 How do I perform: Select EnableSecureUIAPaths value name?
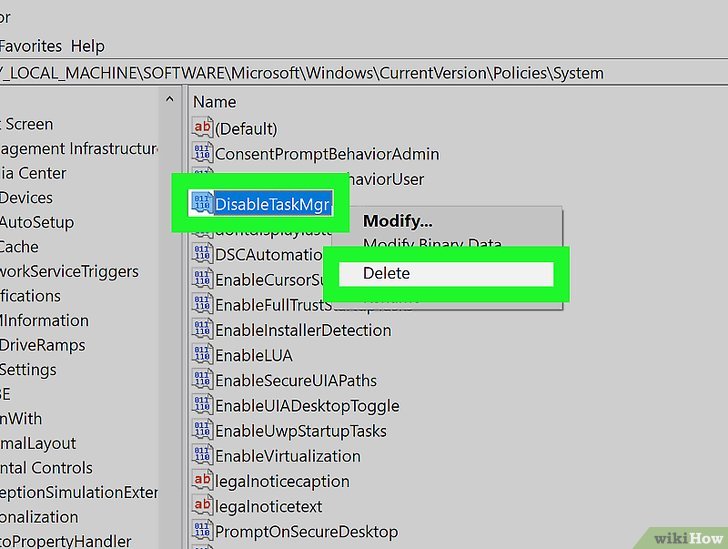(296, 380)
